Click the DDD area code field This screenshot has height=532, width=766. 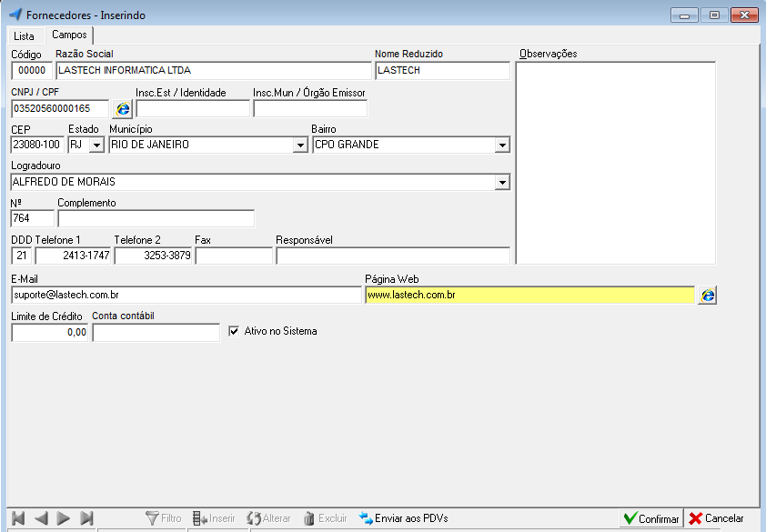22,256
